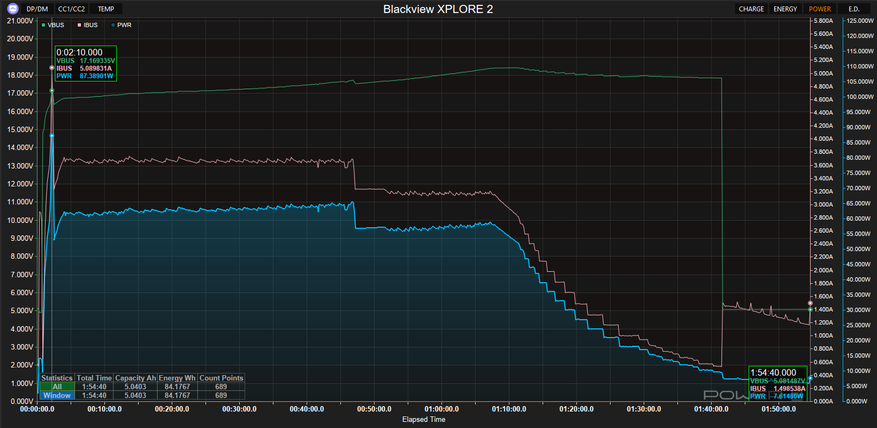Click the Statistics column header
This screenshot has width=877, height=428.
tap(56, 378)
